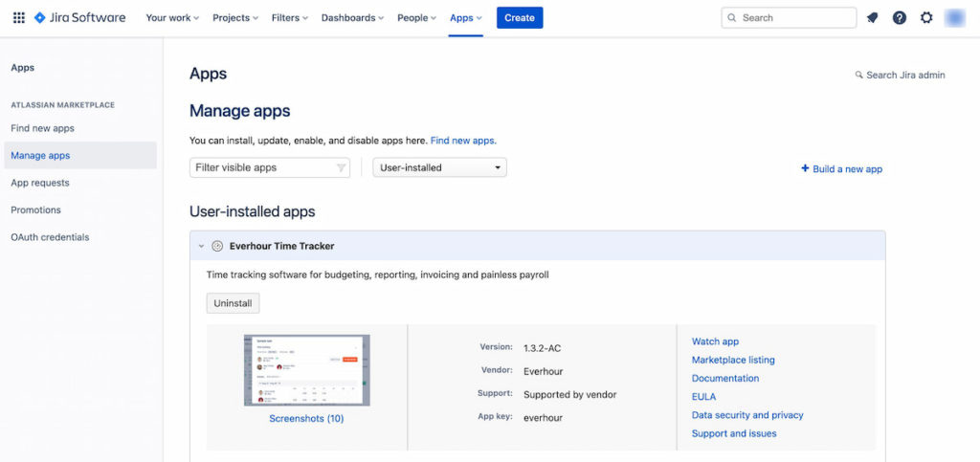
Task: Open the Documentation link
Action: [725, 379]
